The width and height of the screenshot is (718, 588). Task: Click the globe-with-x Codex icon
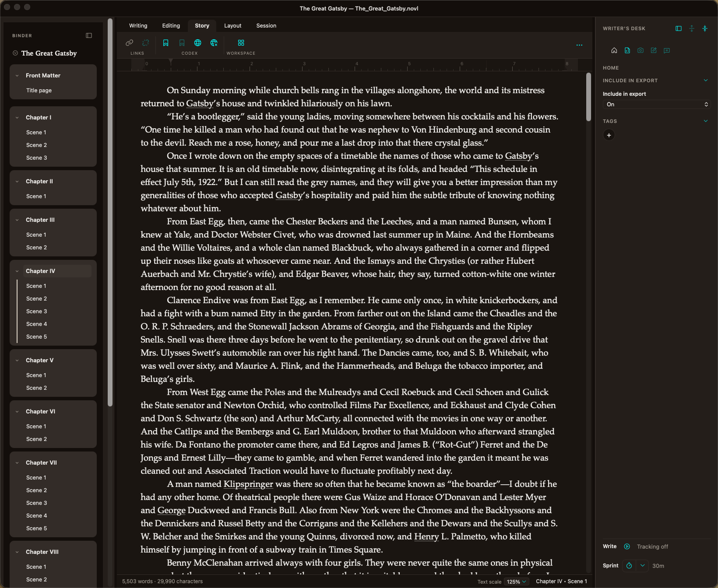[x=214, y=43]
